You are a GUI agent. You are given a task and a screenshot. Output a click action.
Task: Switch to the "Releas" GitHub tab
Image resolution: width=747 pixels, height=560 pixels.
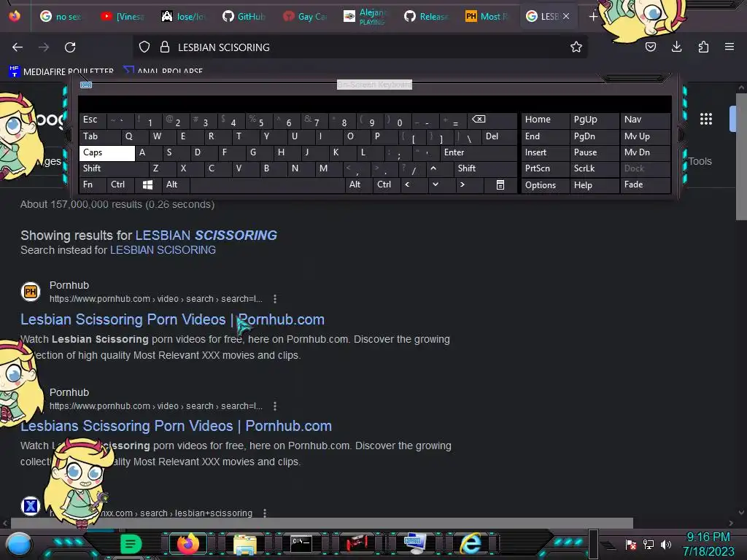tap(426, 17)
